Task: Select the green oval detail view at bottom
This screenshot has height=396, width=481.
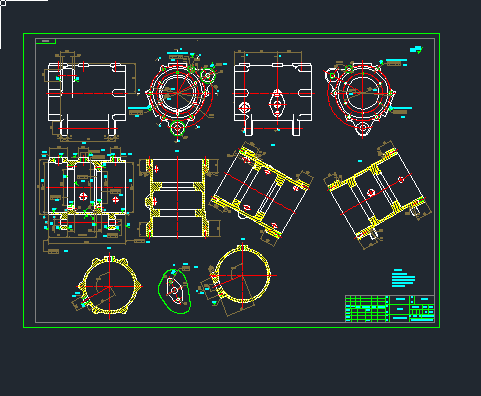Action: pos(174,291)
